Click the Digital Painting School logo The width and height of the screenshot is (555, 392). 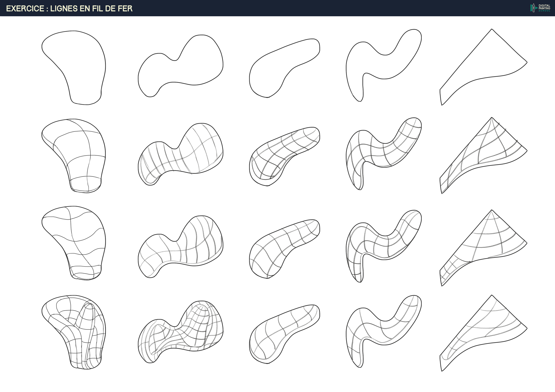(x=540, y=8)
